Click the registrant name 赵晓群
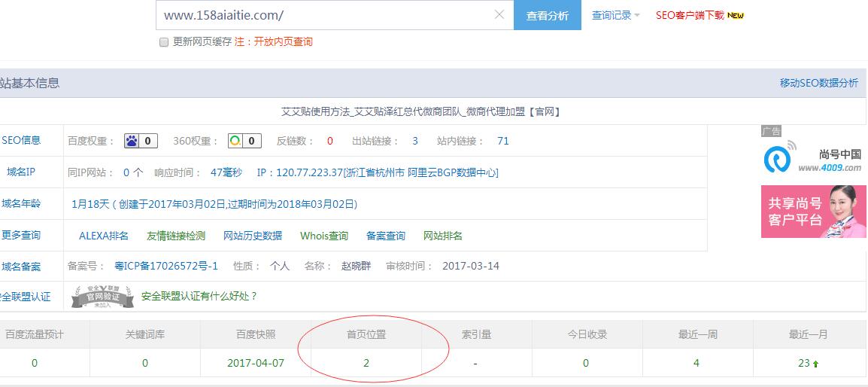Screen dimensions: 868x387 [x=356, y=266]
